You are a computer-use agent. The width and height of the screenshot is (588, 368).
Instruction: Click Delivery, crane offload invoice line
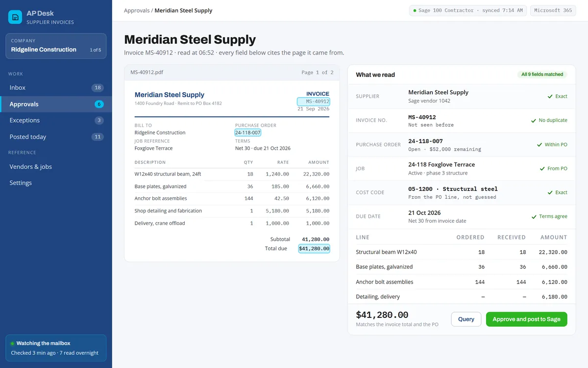pos(232,223)
